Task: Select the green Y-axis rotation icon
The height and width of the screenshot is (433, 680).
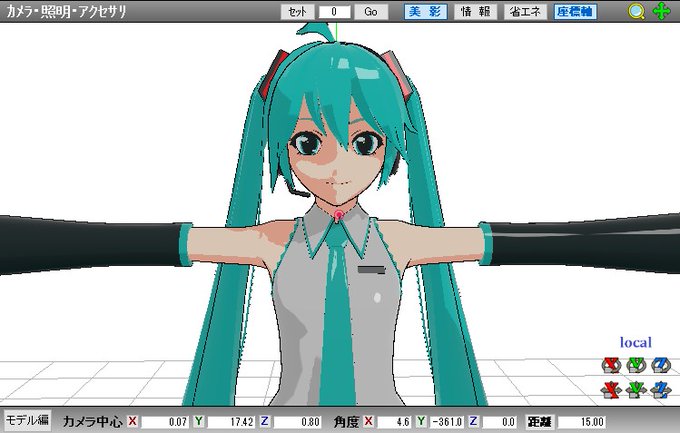Action: click(636, 365)
